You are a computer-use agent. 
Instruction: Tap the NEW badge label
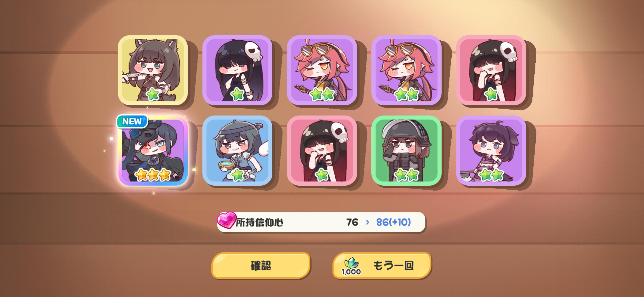point(132,121)
